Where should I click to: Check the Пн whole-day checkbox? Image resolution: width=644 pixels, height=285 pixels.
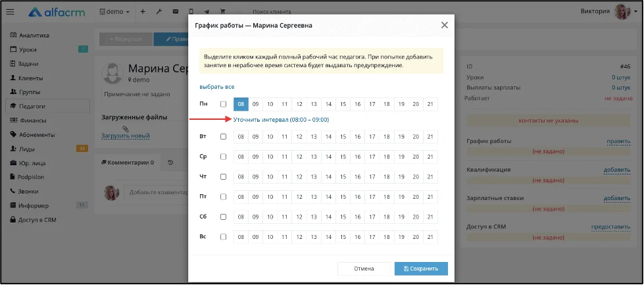[223, 104]
